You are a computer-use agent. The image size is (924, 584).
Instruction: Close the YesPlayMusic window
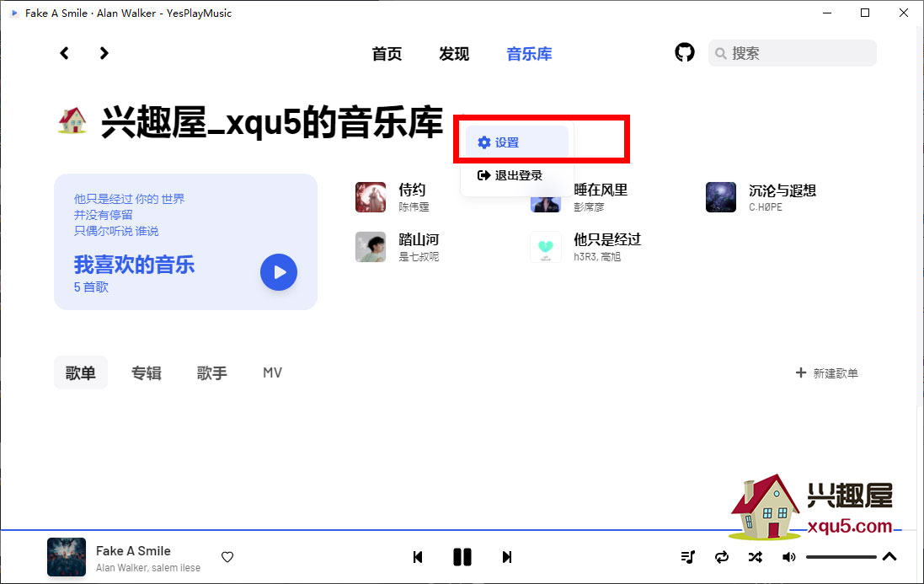[x=904, y=13]
